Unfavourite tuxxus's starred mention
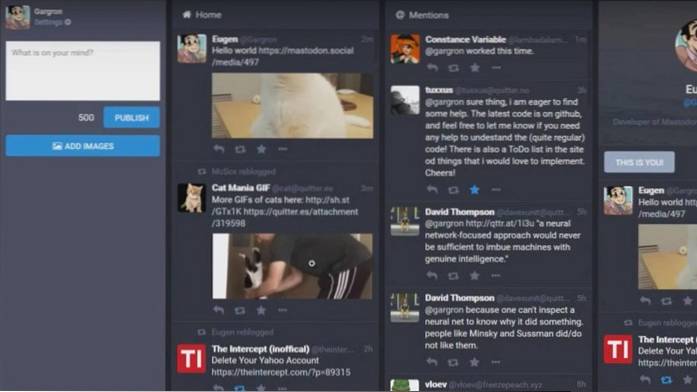This screenshot has height=392, width=697. tap(475, 190)
